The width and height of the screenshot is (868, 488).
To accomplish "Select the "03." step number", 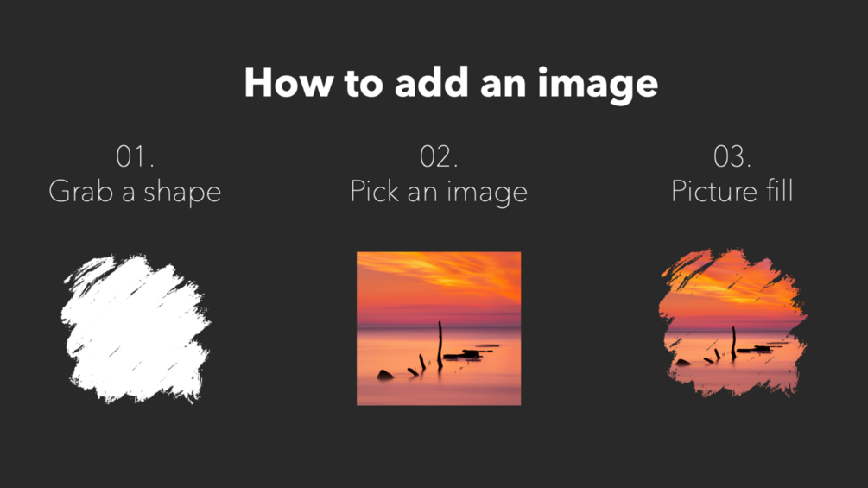I will (732, 157).
